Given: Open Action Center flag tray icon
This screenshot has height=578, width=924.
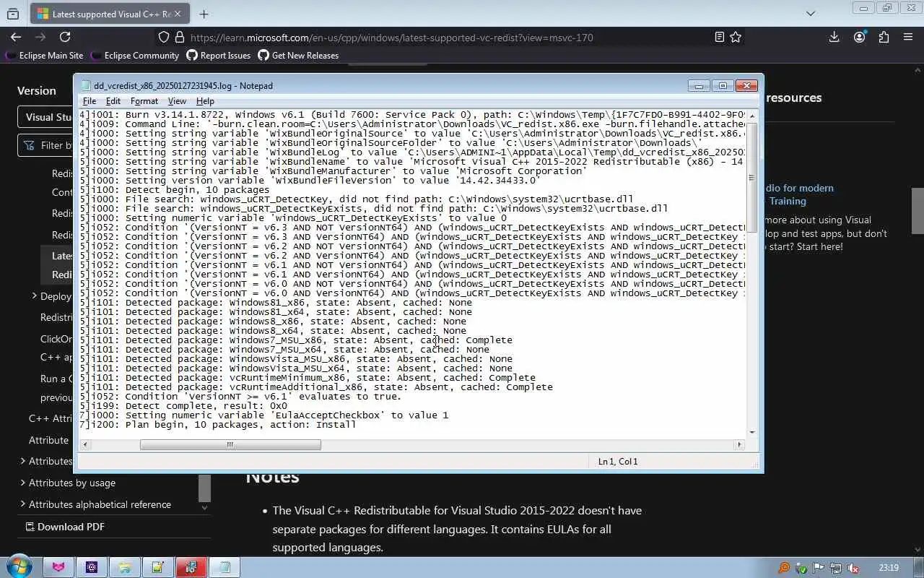Looking at the screenshot, I should (819, 568).
